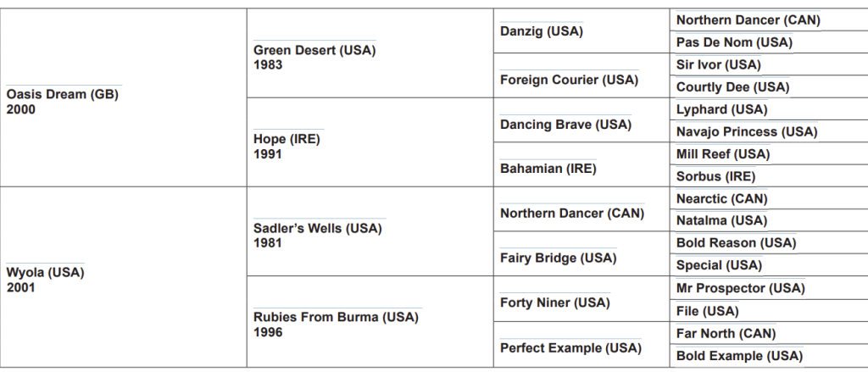Image resolution: width=868 pixels, height=372 pixels.
Task: Select Sir Ivor (USA) in fourth generation
Action: [x=718, y=64]
